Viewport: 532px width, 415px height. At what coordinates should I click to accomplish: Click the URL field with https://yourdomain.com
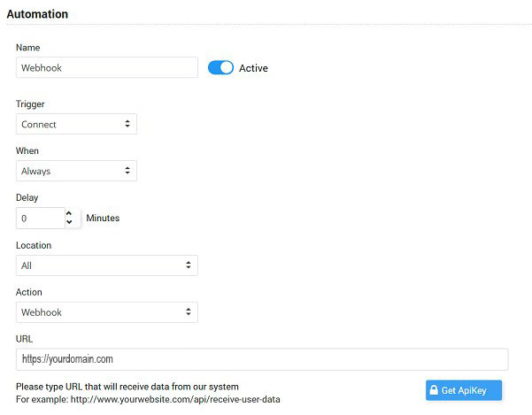(x=261, y=359)
